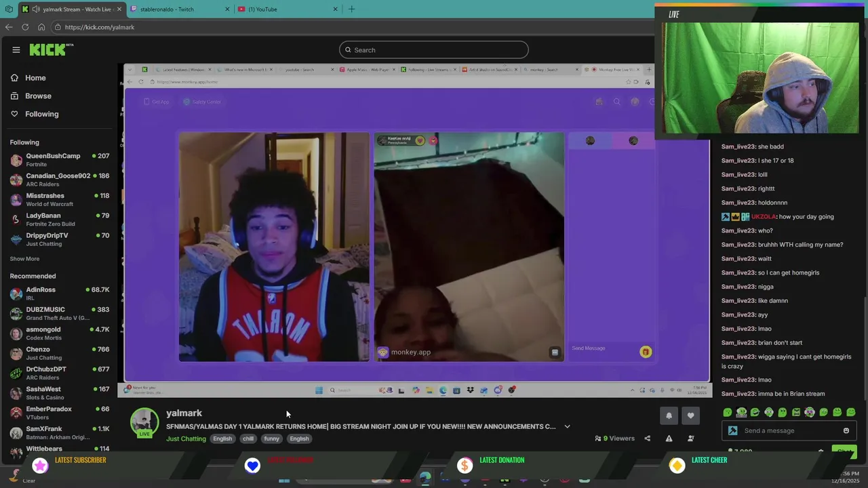Image resolution: width=868 pixels, height=488 pixels.
Task: Click the chat message 'imma be in Brian stream'
Action: point(791,394)
